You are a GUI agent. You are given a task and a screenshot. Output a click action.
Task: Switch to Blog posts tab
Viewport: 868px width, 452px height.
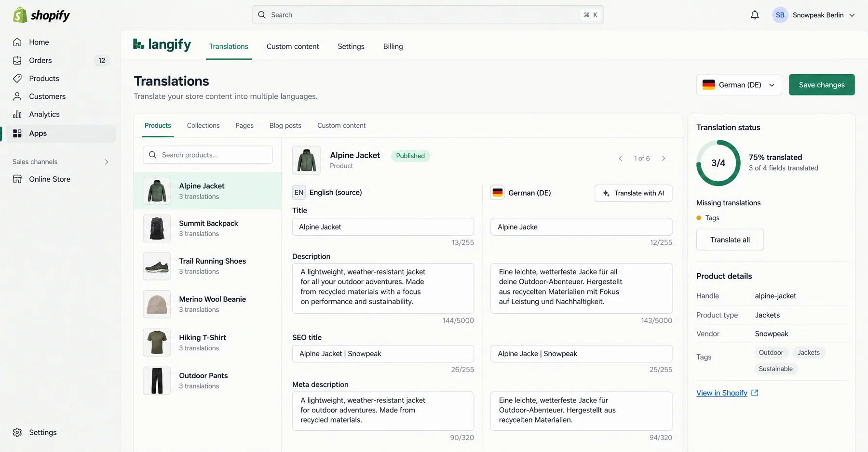(x=285, y=125)
